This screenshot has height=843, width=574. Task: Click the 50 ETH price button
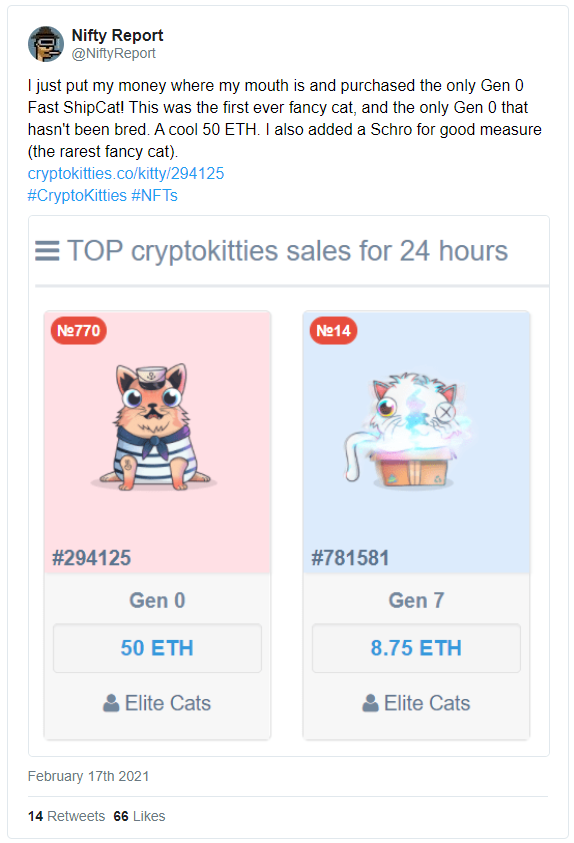click(x=157, y=648)
